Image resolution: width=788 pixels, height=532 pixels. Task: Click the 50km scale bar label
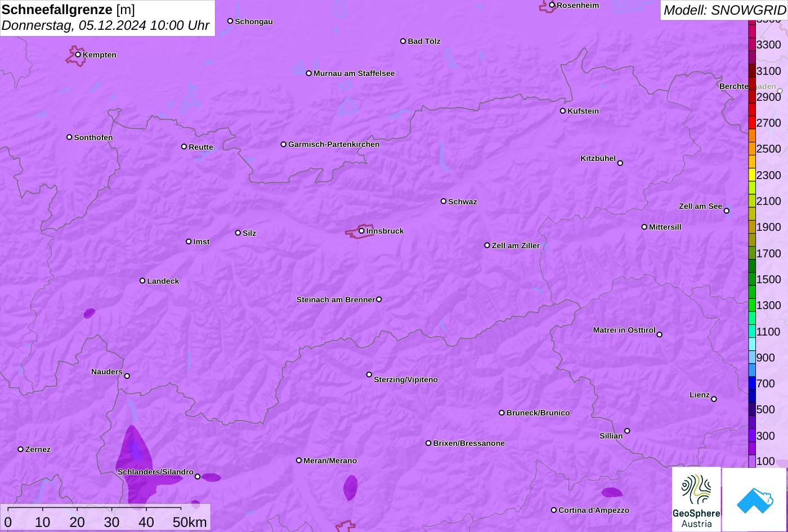click(190, 522)
